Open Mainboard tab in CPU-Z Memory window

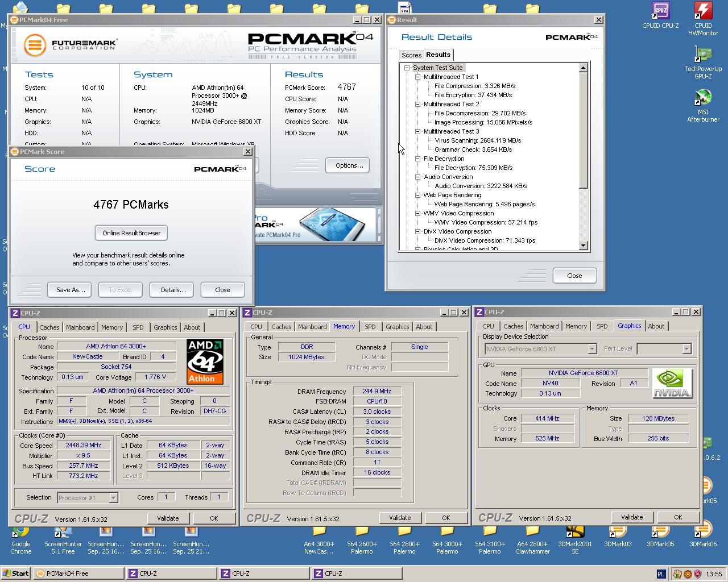[x=313, y=327]
